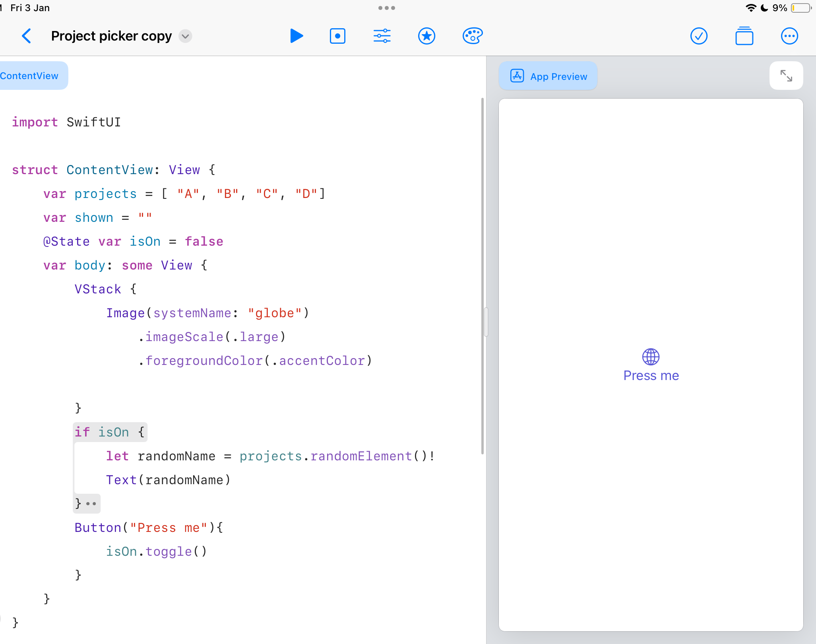Click the '@State var isOn = false' line
Image resolution: width=816 pixels, height=644 pixels.
click(x=133, y=241)
